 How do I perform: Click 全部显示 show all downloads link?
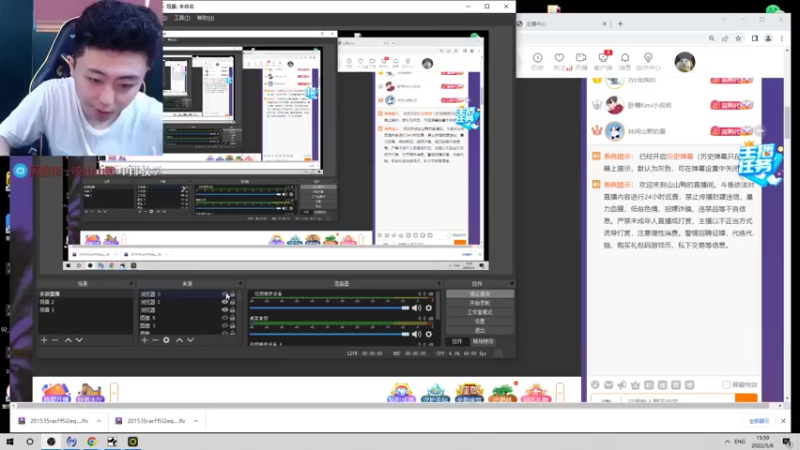tap(759, 421)
